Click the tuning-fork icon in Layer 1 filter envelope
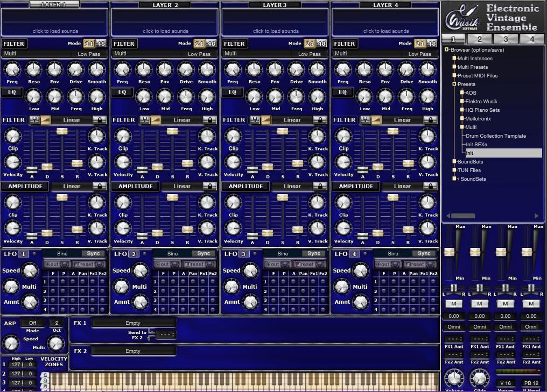547x392 pixels. coord(34,120)
